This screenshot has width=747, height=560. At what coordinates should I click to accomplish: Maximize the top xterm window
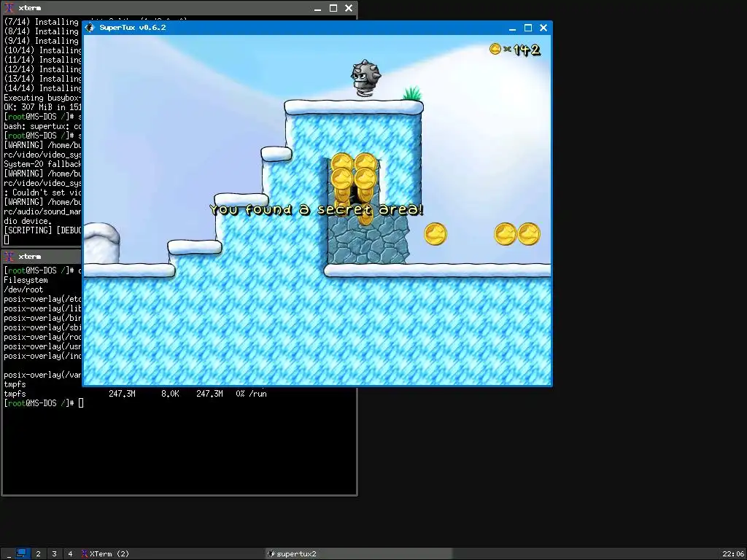(x=333, y=8)
